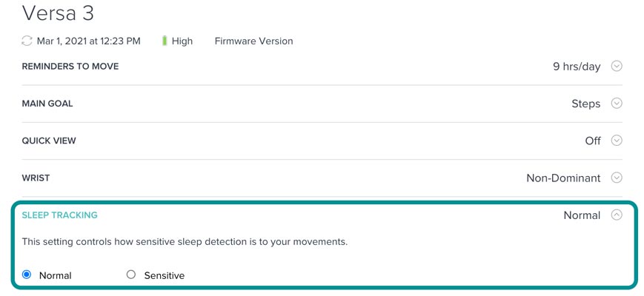Select the Normal radio button
The height and width of the screenshot is (296, 644).
coord(27,275)
